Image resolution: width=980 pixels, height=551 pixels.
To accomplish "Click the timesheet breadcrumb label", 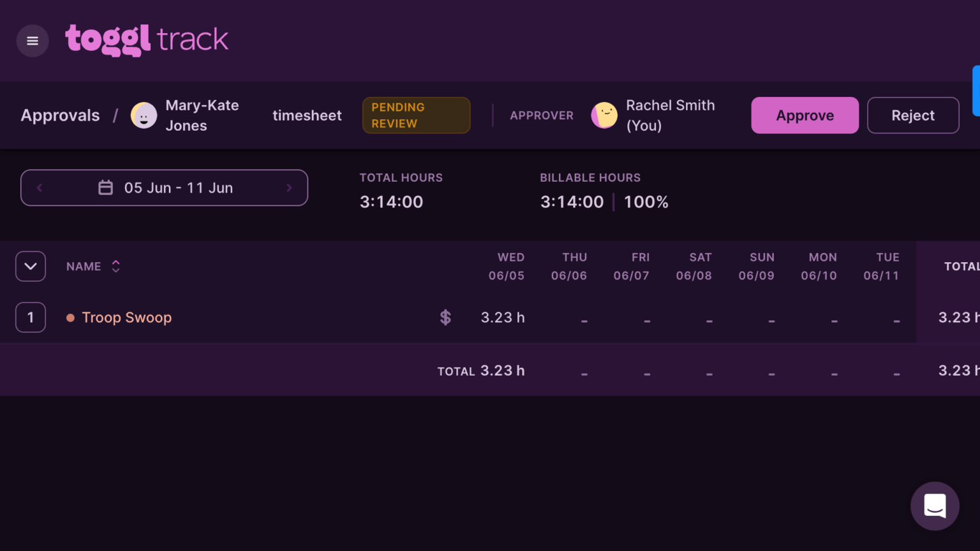I will (307, 115).
